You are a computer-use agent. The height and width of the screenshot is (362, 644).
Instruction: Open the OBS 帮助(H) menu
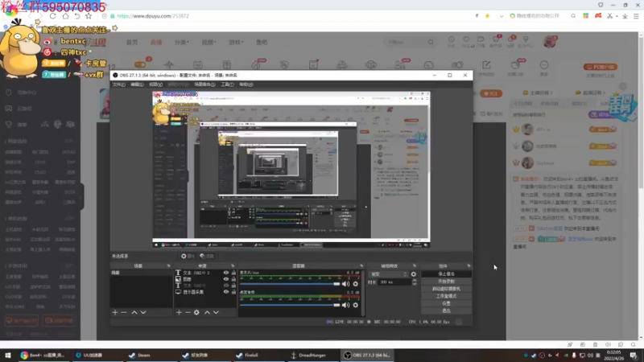(246, 84)
